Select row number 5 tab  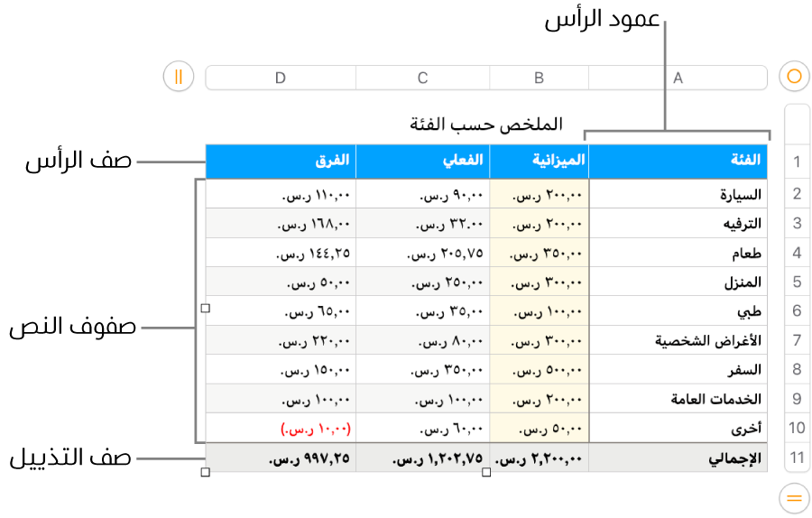pyautogui.click(x=797, y=282)
